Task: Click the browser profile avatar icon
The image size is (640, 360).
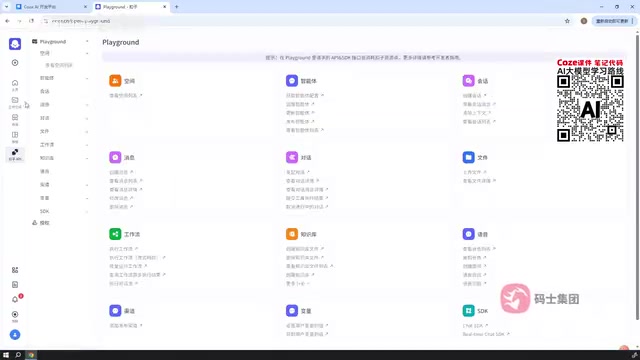Action: coord(584,21)
